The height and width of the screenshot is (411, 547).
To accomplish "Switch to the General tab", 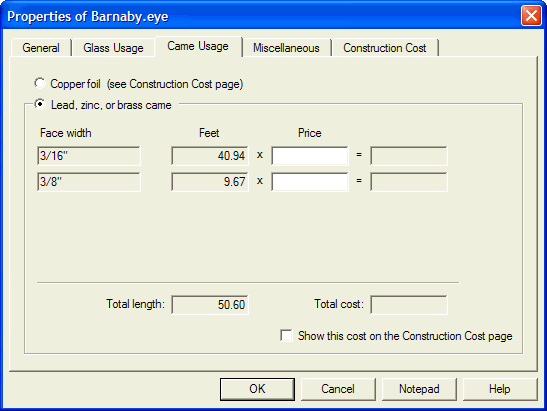I will tap(41, 48).
